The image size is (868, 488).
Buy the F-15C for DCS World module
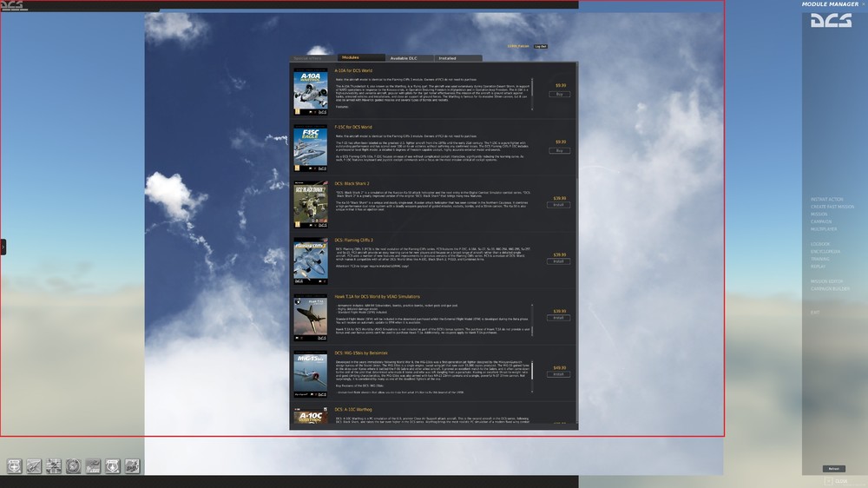click(x=560, y=151)
